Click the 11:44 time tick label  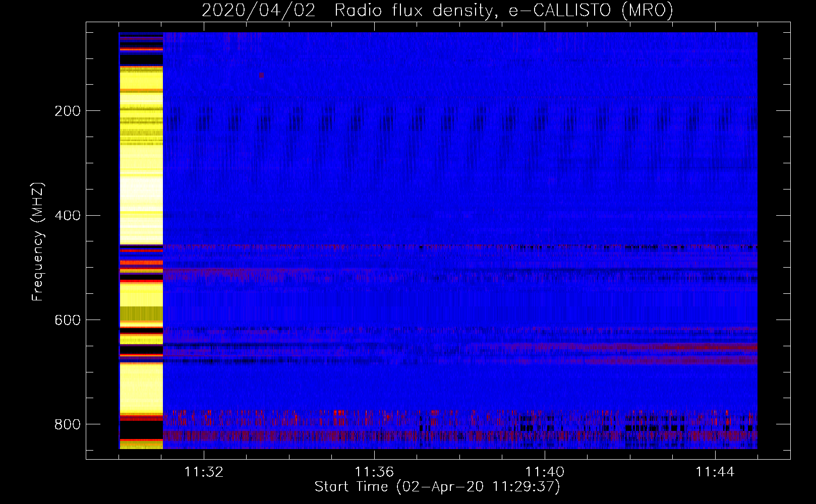(715, 472)
